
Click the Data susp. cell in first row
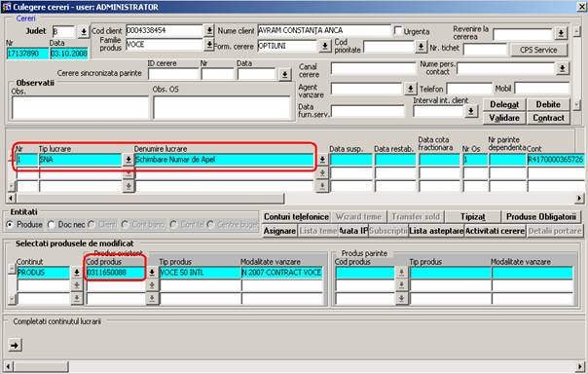[x=351, y=160]
